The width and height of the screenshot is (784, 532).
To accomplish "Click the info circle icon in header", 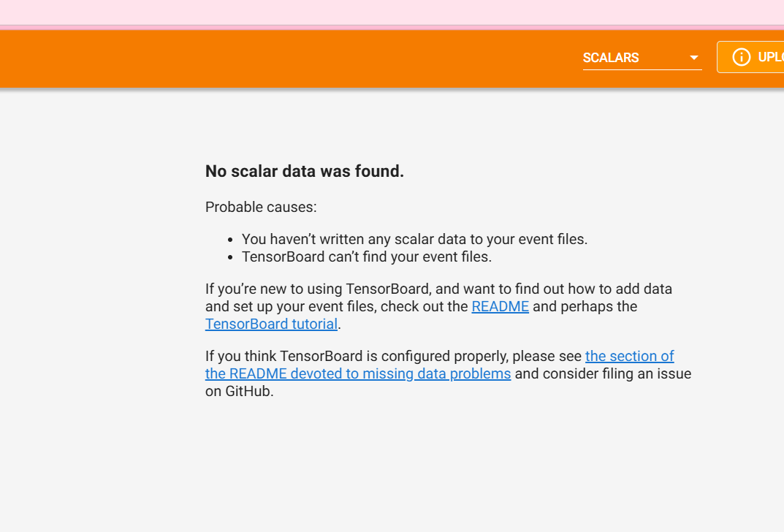I will click(741, 57).
